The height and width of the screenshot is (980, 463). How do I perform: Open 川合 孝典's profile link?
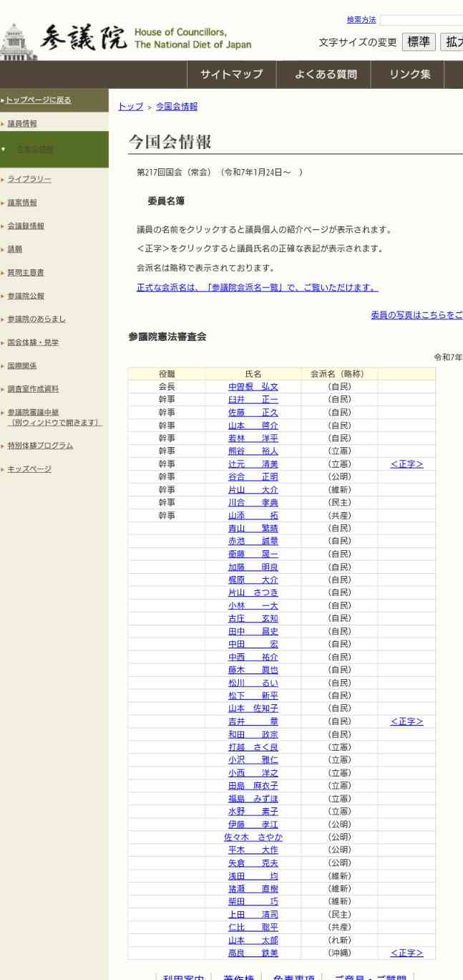pyautogui.click(x=253, y=503)
